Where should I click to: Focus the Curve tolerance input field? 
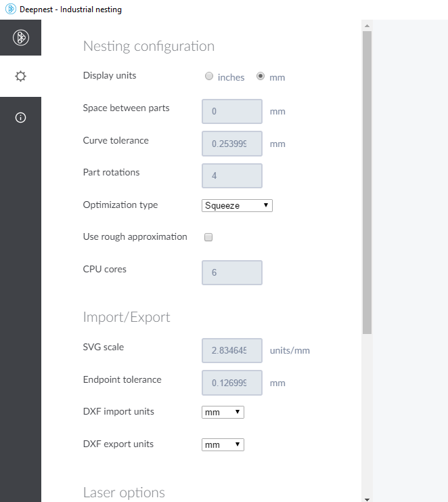[232, 144]
